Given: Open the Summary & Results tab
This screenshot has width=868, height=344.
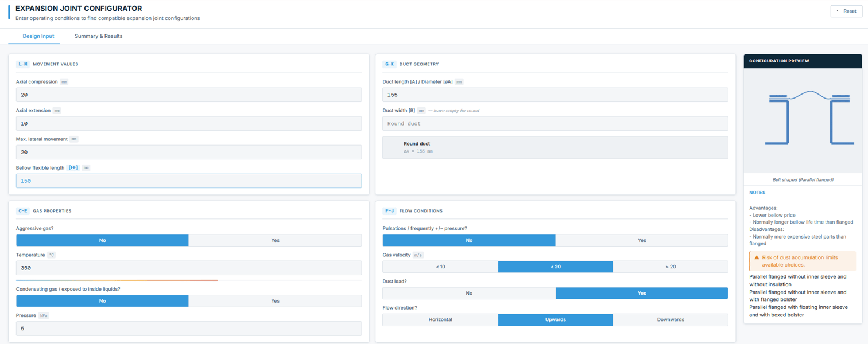Looking at the screenshot, I should (99, 36).
